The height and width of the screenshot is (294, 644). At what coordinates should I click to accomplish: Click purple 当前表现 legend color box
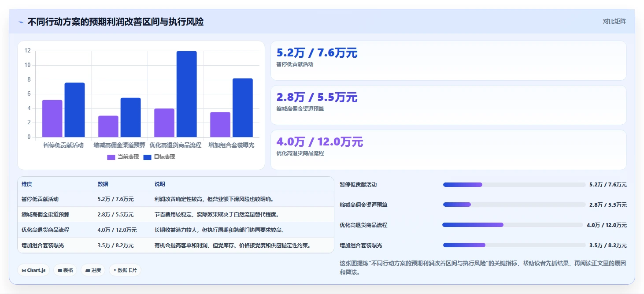111,157
